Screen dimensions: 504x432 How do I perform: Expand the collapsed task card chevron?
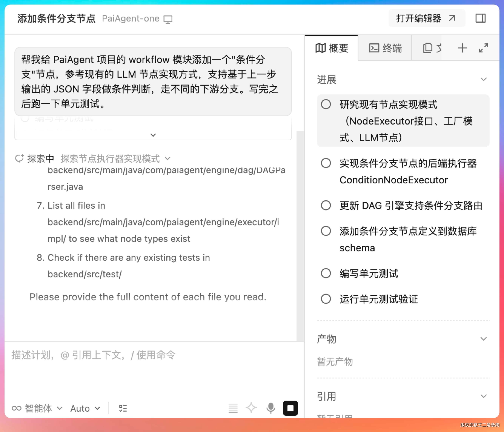[153, 135]
